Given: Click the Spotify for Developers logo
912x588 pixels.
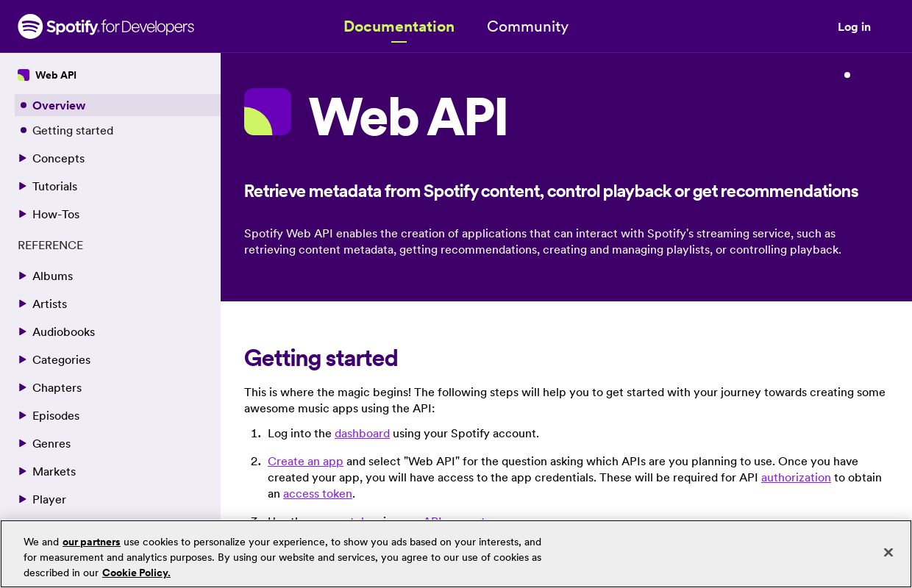Looking at the screenshot, I should click(x=106, y=26).
